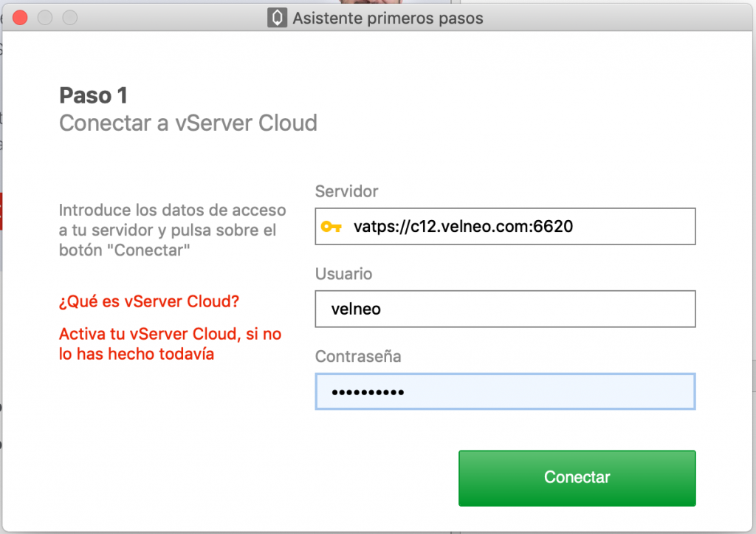Open the ¿Qué es vServer Cloud? link
The image size is (756, 534).
tap(149, 301)
